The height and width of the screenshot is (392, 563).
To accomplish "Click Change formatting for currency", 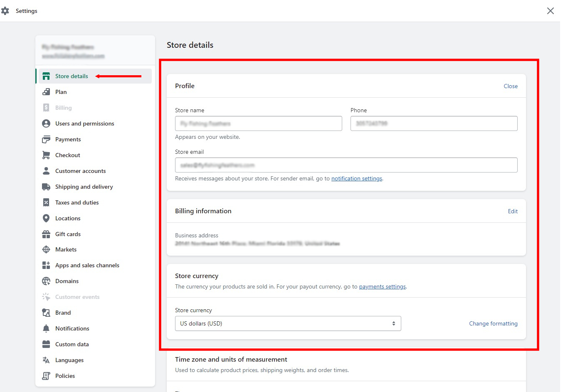I will click(x=493, y=323).
